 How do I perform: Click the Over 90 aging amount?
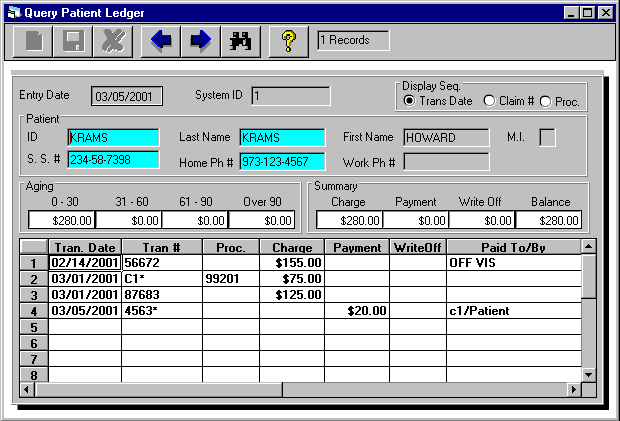262,220
